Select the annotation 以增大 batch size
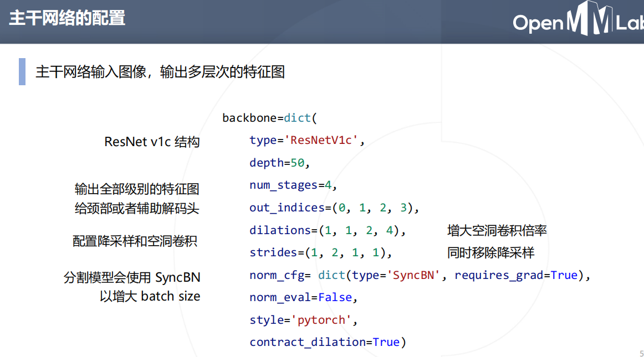The width and height of the screenshot is (644, 357). (x=150, y=296)
